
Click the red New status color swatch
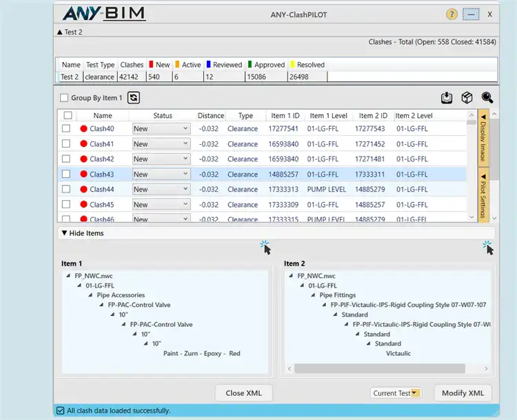pos(152,64)
